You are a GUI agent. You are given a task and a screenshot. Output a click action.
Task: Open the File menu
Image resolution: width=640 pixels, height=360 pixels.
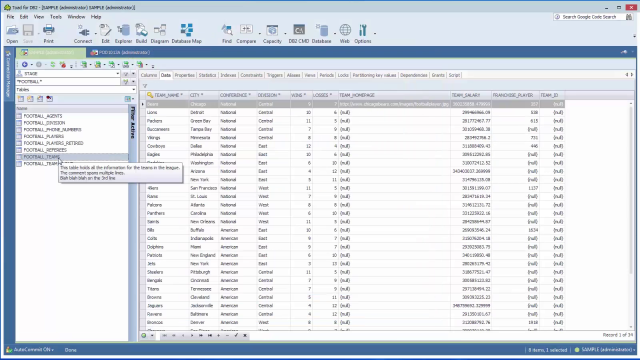11,17
